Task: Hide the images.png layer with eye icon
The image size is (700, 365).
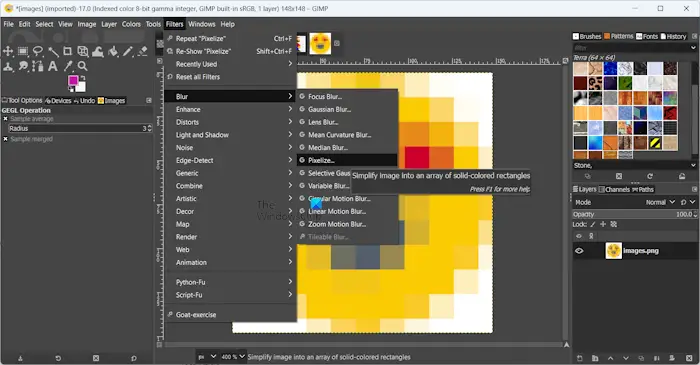Action: pos(579,251)
